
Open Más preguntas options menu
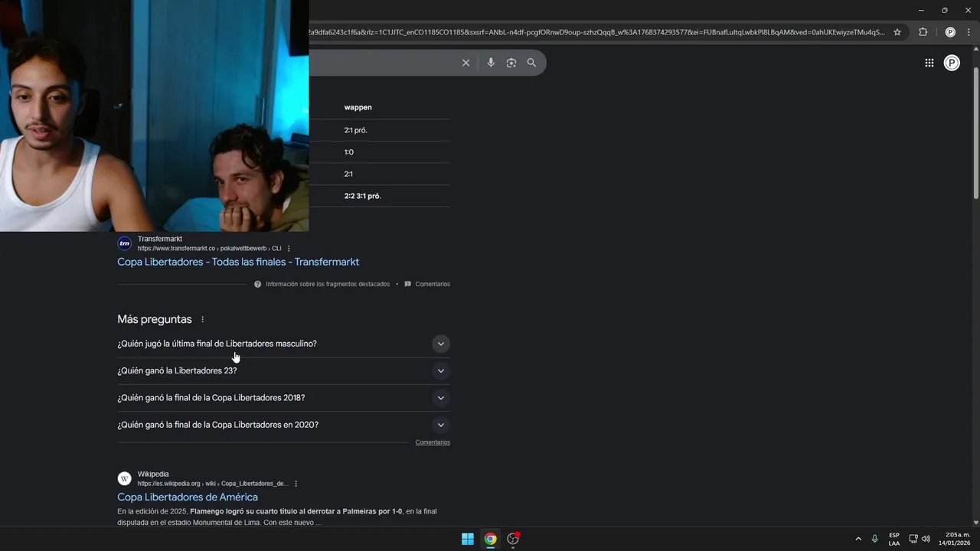tap(202, 319)
